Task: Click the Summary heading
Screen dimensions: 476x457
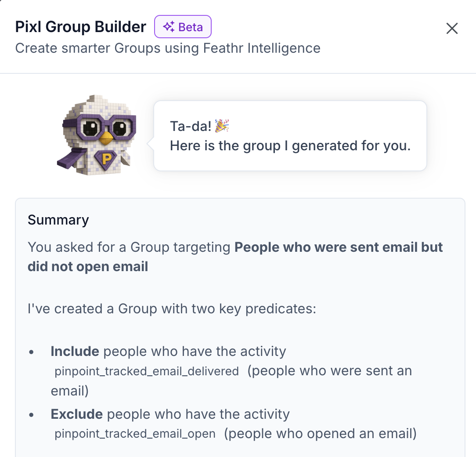Action: [58, 220]
